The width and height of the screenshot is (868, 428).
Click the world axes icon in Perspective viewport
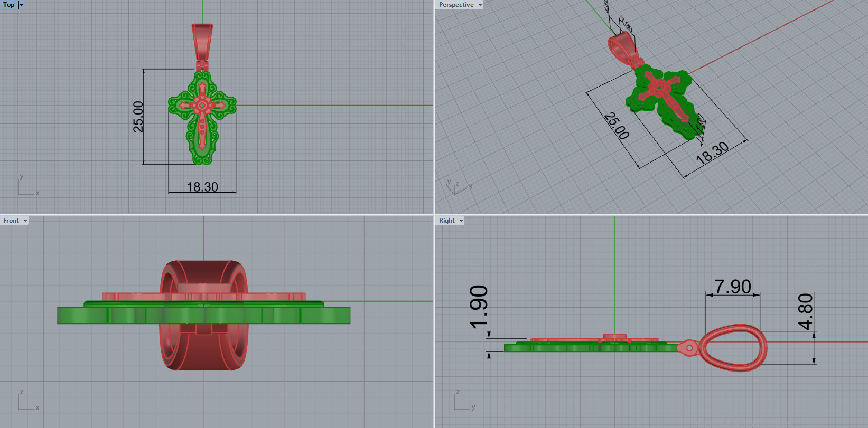pos(458,186)
